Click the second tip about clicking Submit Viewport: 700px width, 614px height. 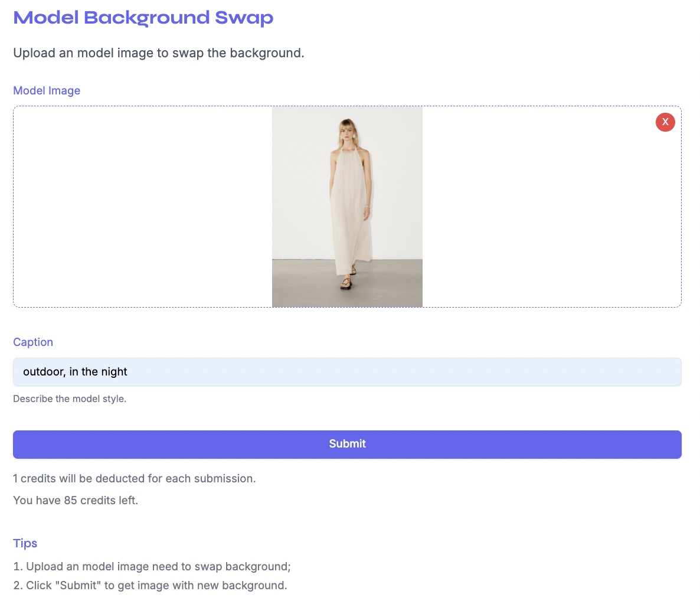pos(149,585)
